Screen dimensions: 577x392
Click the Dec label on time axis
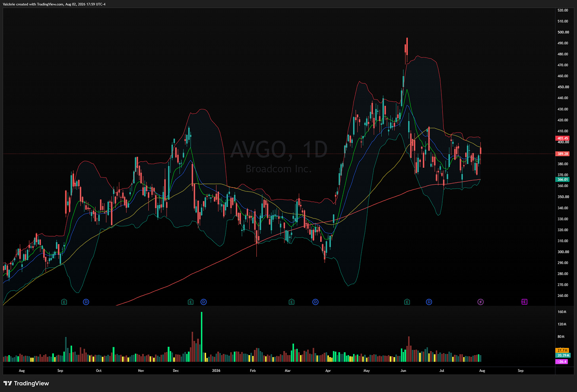click(x=176, y=371)
